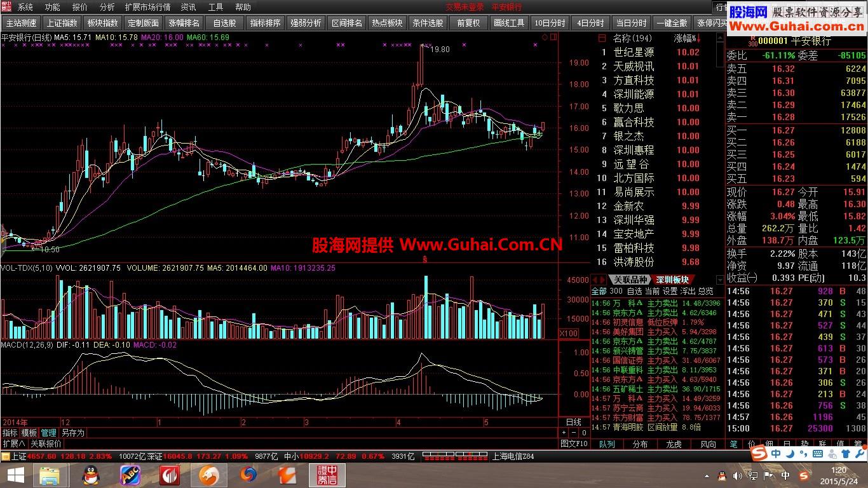
Task: Click the 一键全撤 toolbar button
Action: 672,23
